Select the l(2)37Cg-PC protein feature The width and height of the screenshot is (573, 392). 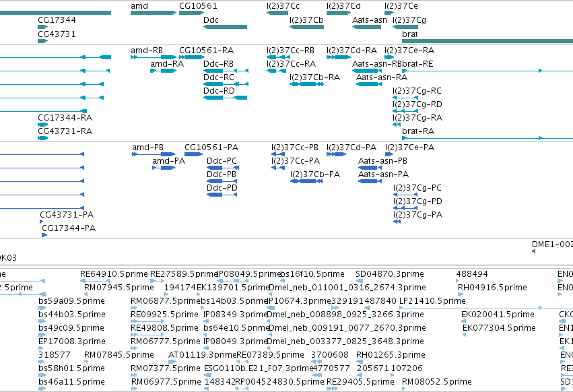click(405, 195)
